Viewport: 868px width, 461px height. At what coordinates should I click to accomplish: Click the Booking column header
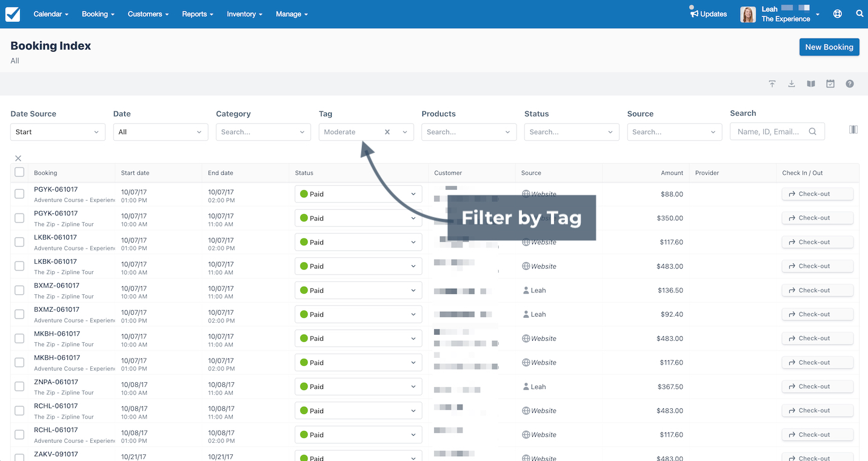[45, 173]
